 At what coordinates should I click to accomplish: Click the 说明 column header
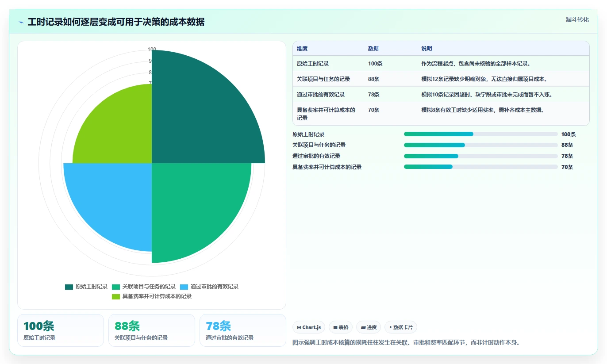pyautogui.click(x=426, y=49)
